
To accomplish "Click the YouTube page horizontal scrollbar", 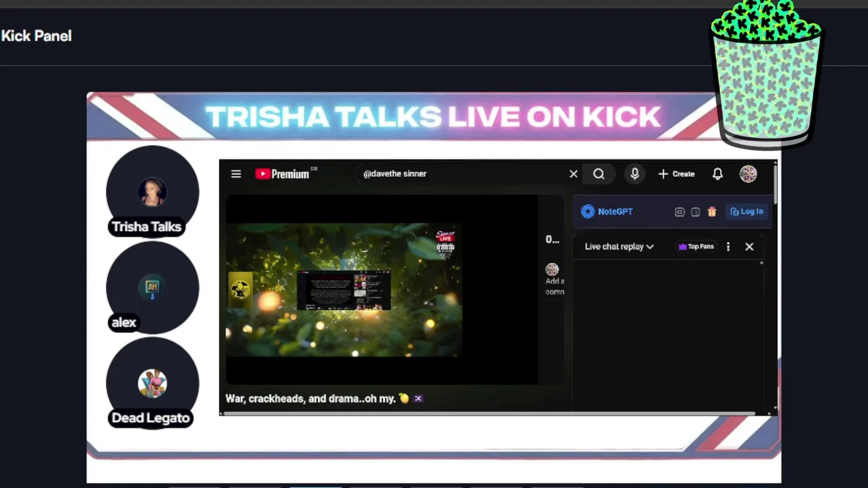I will click(488, 413).
